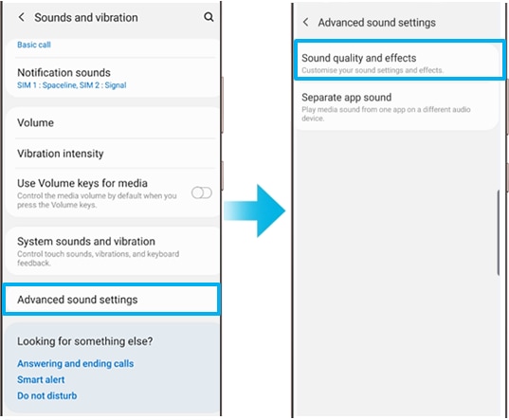Tap the SIM 1 Spaceline notification subtitle
This screenshot has height=420, width=509.
tap(72, 85)
